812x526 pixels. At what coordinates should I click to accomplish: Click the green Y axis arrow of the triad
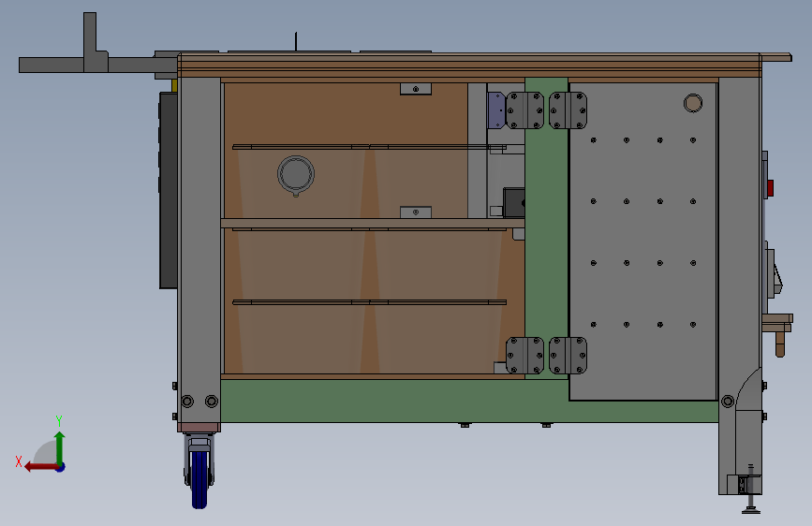pyautogui.click(x=60, y=446)
